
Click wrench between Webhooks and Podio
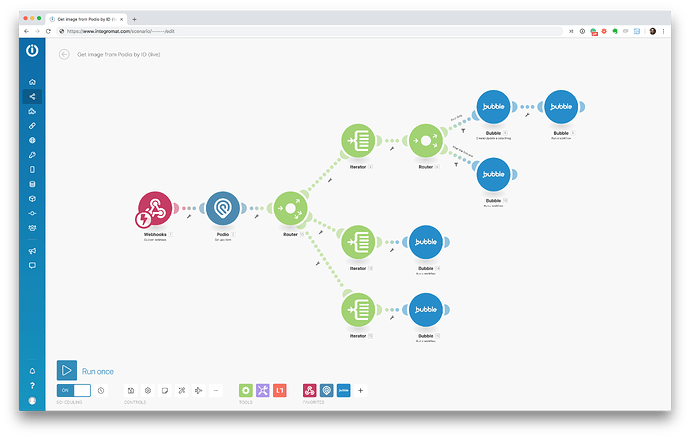(189, 217)
